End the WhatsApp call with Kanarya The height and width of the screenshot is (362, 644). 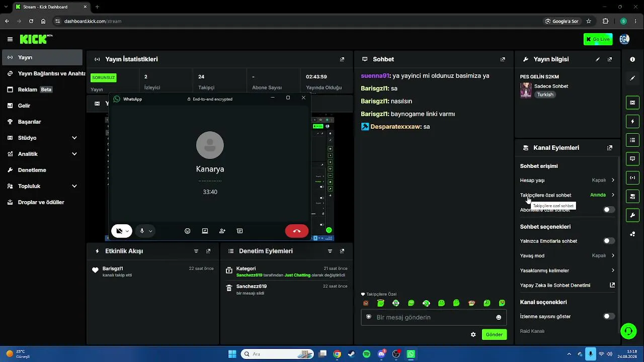tap(297, 231)
